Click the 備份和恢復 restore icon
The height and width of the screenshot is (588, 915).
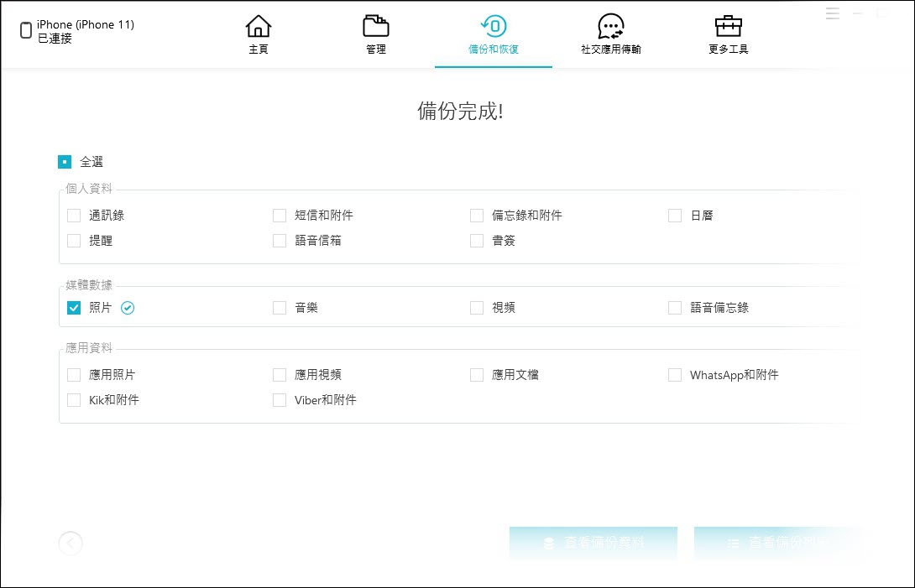click(493, 26)
